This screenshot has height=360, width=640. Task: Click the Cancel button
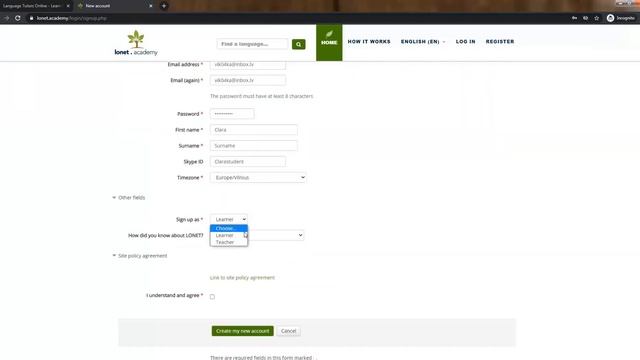[289, 331]
